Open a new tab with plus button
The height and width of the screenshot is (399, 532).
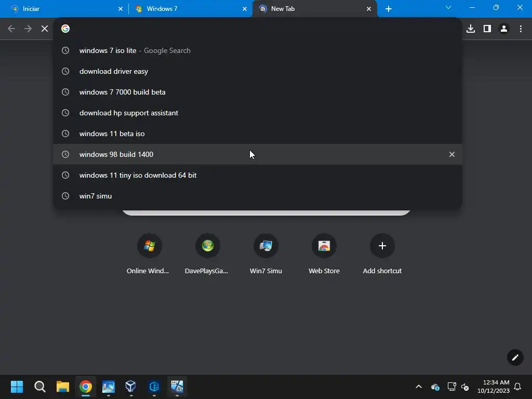pyautogui.click(x=389, y=9)
